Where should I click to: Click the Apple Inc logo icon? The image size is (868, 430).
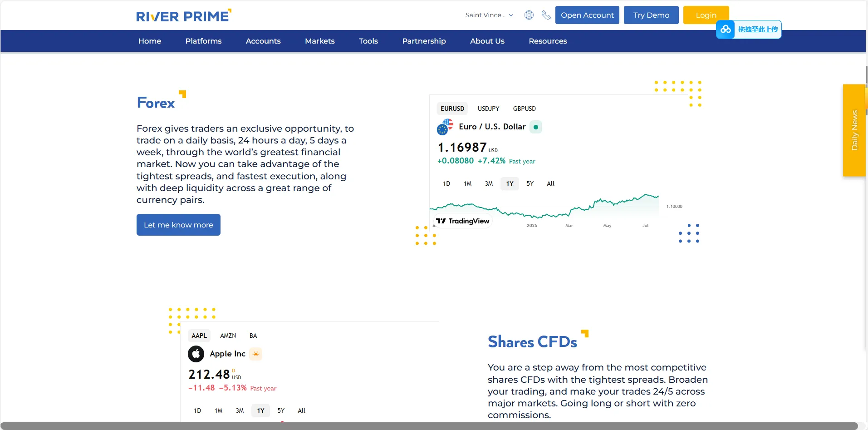click(196, 354)
